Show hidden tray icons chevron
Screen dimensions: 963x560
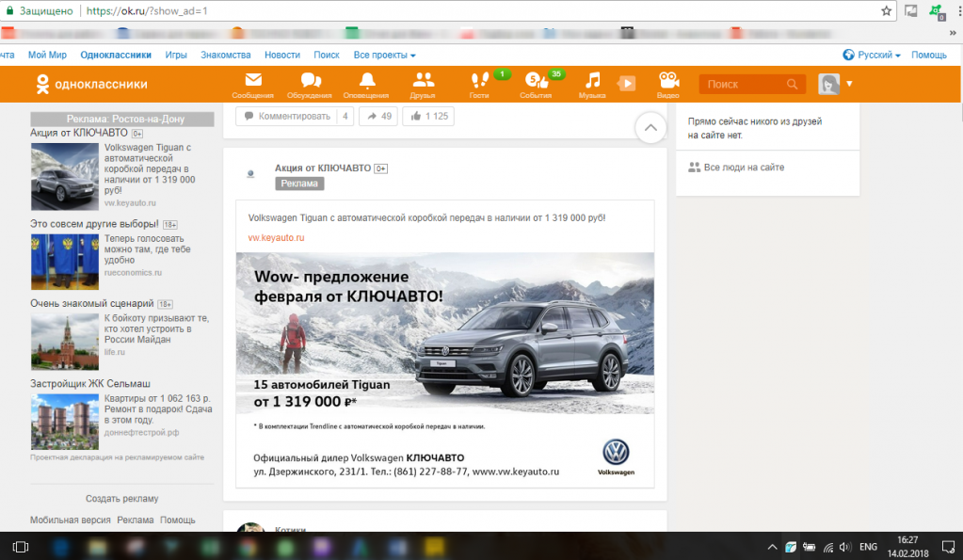click(772, 547)
